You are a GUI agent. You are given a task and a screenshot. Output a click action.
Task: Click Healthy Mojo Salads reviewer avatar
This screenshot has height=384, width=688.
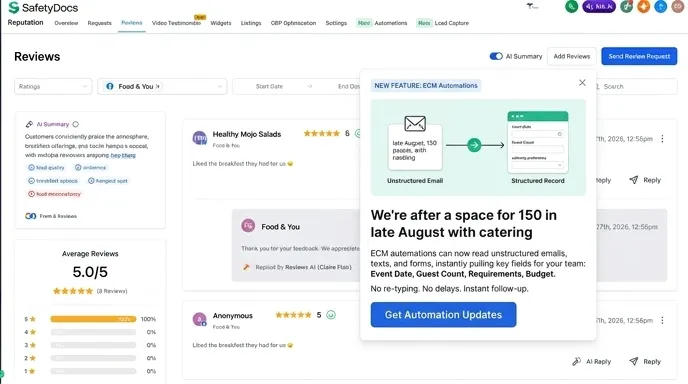coord(200,138)
